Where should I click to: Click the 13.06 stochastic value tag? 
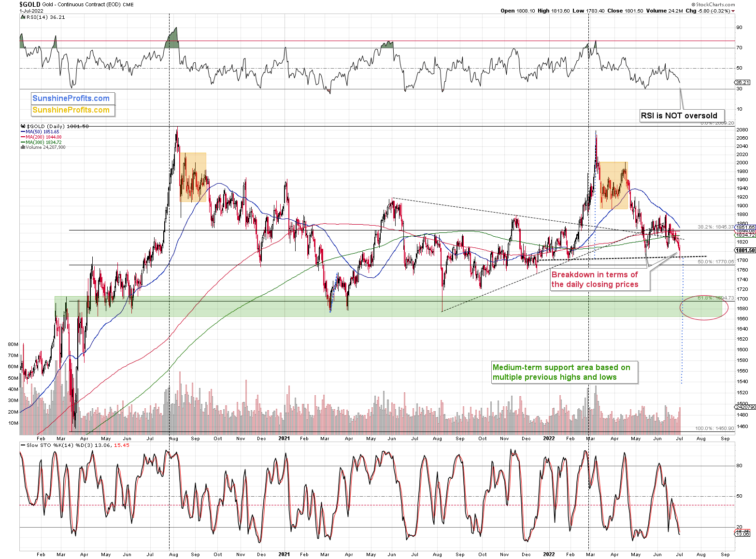coord(743,534)
